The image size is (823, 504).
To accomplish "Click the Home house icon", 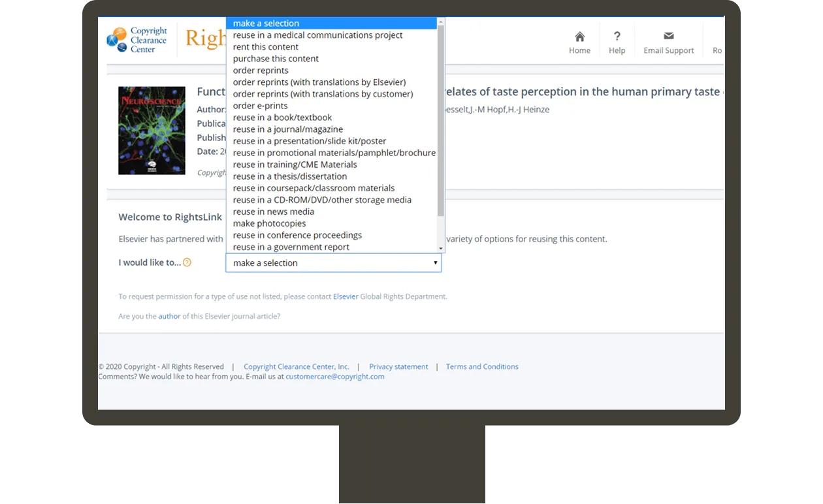I will click(x=579, y=37).
